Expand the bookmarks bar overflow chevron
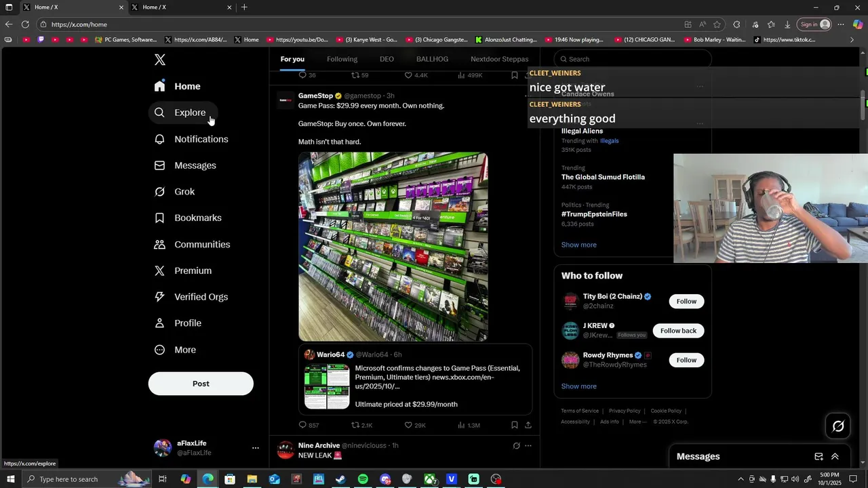Viewport: 868px width, 488px height. pos(852,40)
